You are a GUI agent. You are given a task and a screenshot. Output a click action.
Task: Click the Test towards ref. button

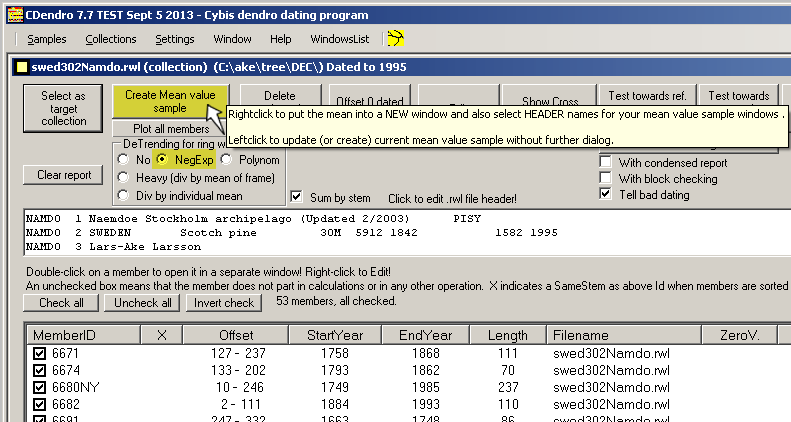point(647,95)
